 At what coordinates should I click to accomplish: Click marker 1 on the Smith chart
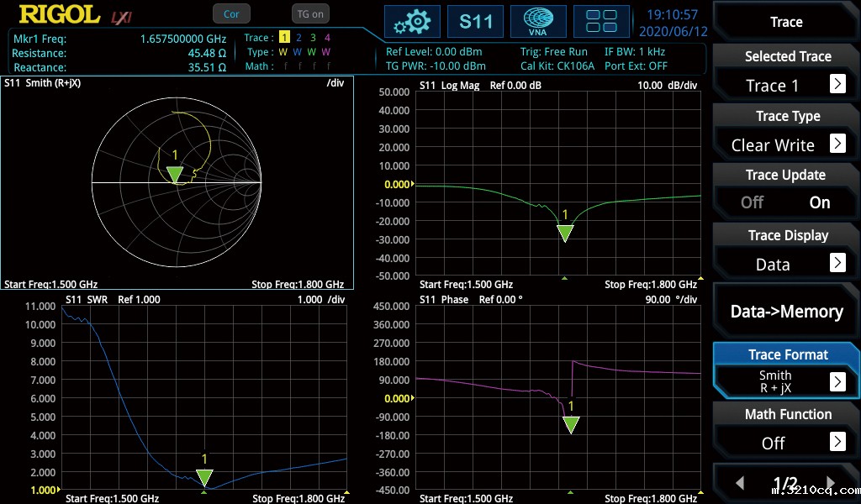click(175, 175)
